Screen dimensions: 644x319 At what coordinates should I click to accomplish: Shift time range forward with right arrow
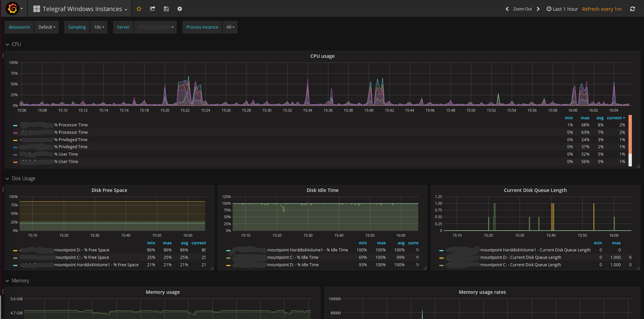click(538, 9)
